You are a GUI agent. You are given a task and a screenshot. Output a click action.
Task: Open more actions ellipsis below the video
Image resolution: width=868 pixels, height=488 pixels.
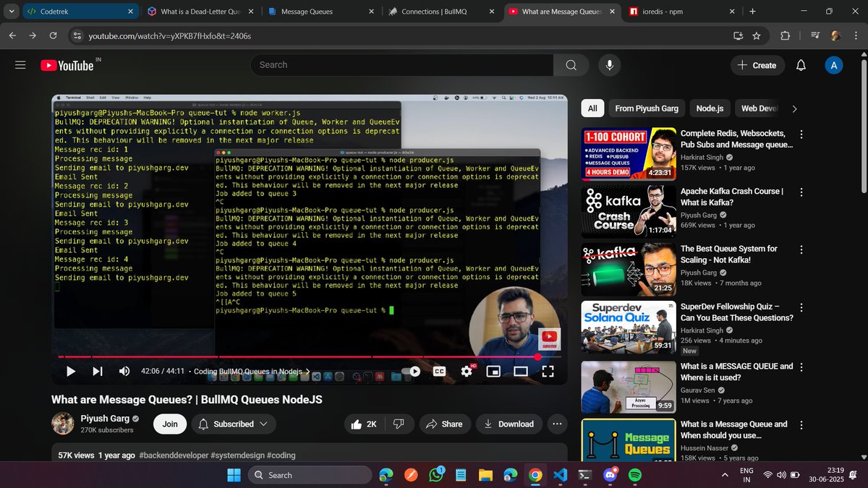[557, 424]
